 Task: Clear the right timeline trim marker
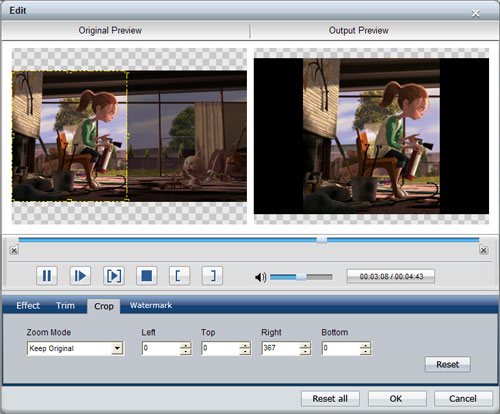click(x=484, y=250)
